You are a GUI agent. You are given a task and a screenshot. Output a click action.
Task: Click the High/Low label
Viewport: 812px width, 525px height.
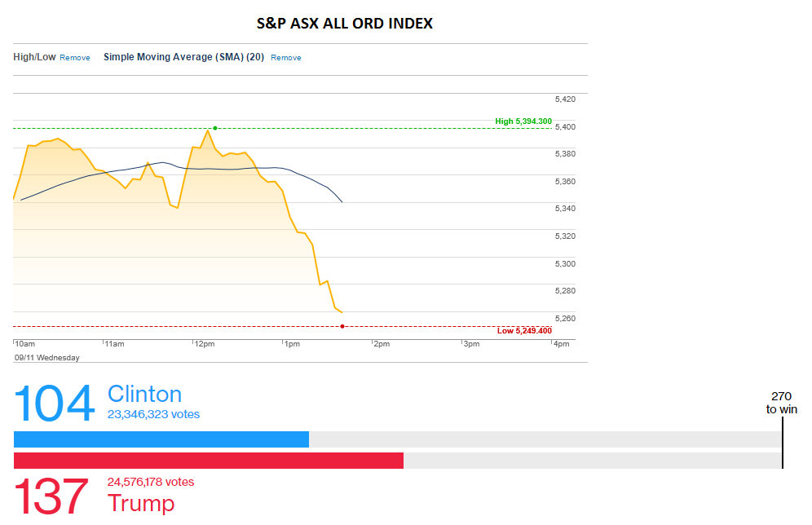pos(34,57)
